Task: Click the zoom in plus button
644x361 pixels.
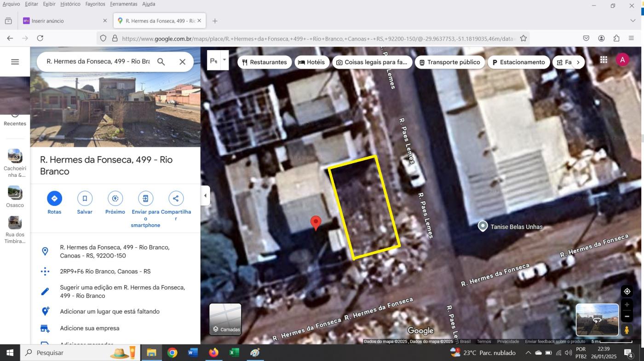Action: point(627,305)
